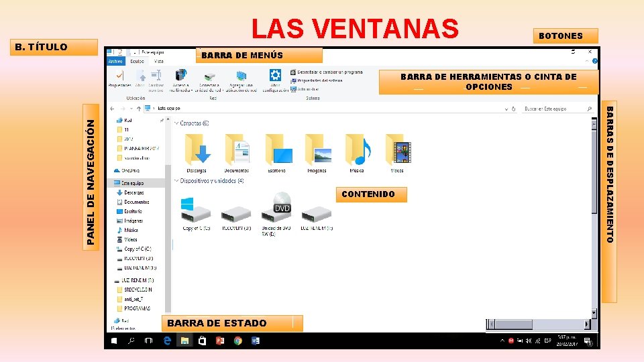The width and height of the screenshot is (644, 362).
Task: Click the Buscar en Este equipo search box
Action: [557, 109]
